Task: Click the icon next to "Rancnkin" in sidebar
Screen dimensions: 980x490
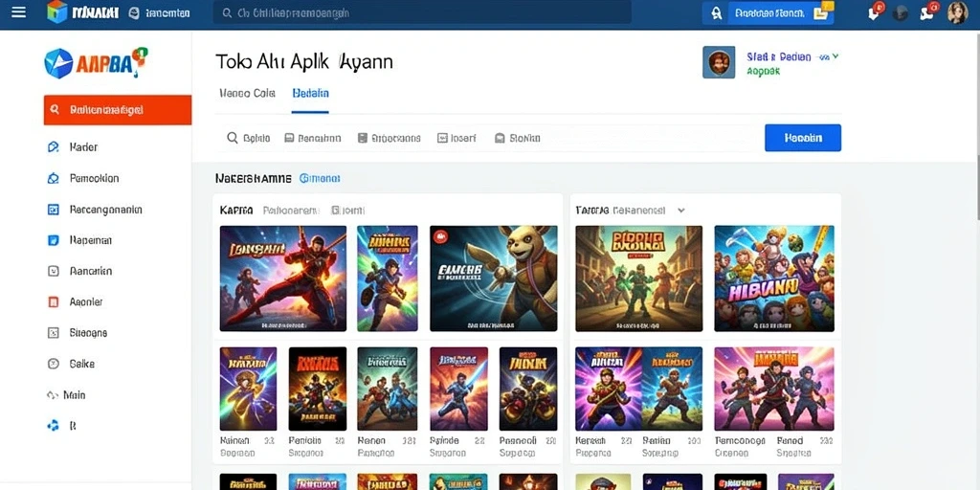Action: 54,271
